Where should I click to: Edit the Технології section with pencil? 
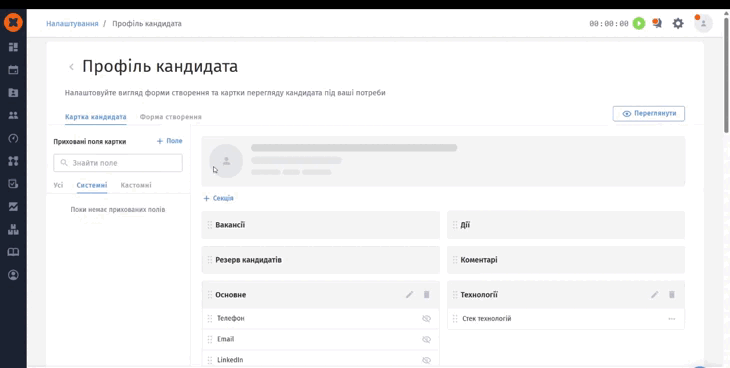pos(655,294)
